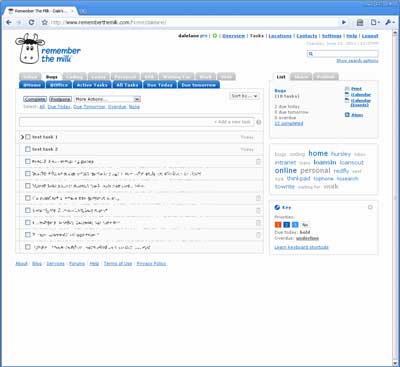Tick the checkbox for test task 1

click(28, 137)
